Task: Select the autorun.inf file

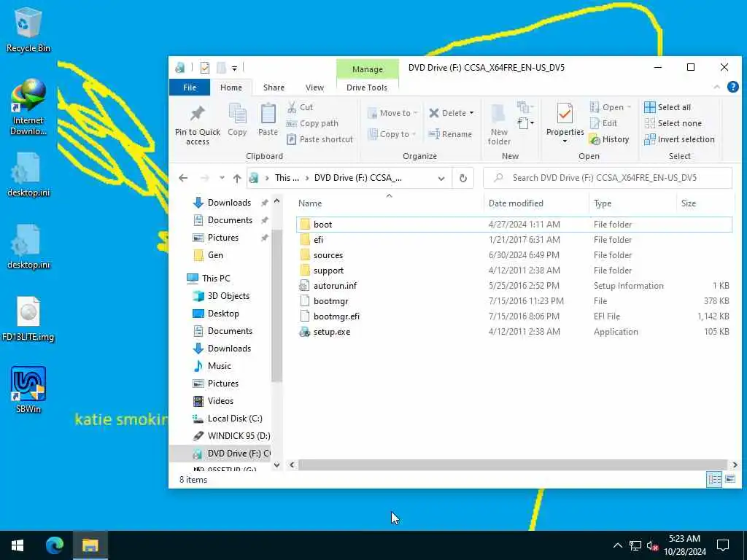Action: pos(514,286)
